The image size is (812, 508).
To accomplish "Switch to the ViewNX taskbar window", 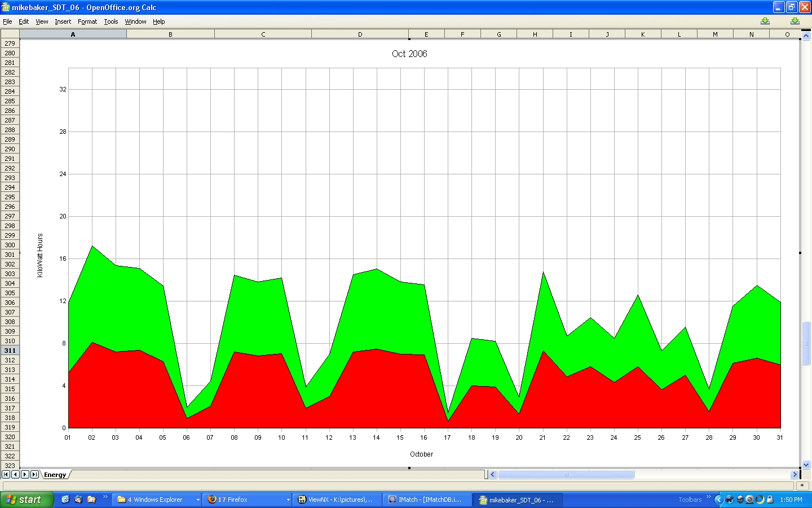I will coord(336,500).
